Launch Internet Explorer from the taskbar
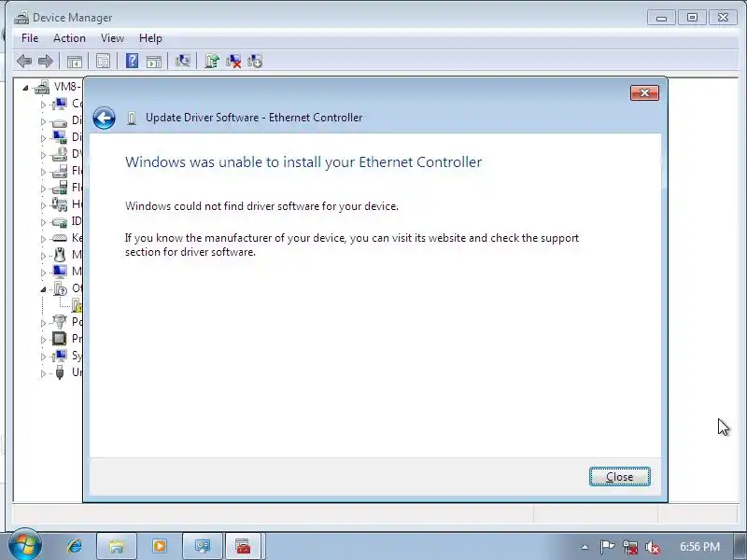The image size is (747, 560). 75,546
